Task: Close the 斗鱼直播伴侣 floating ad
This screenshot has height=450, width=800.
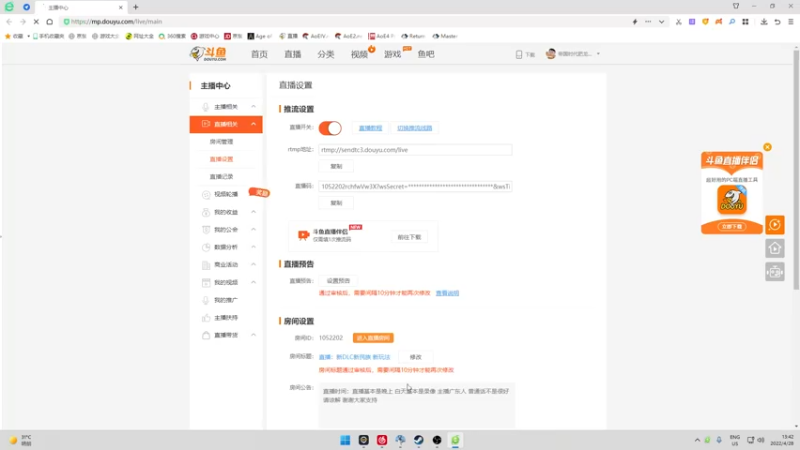Action: coord(767,147)
